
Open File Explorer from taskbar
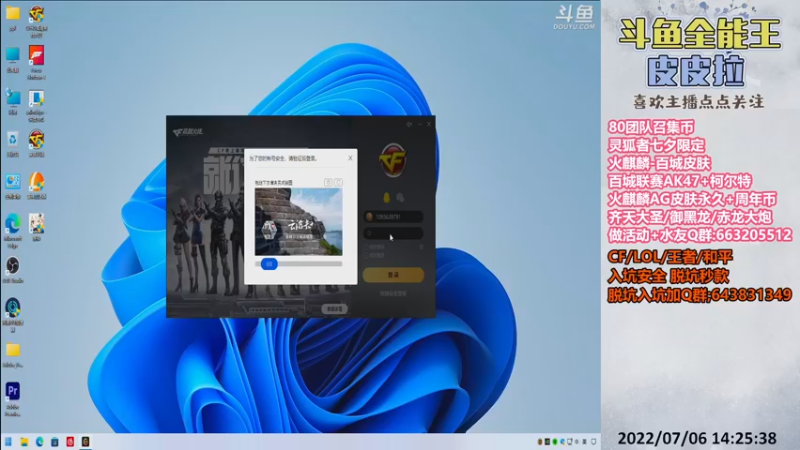[x=24, y=441]
